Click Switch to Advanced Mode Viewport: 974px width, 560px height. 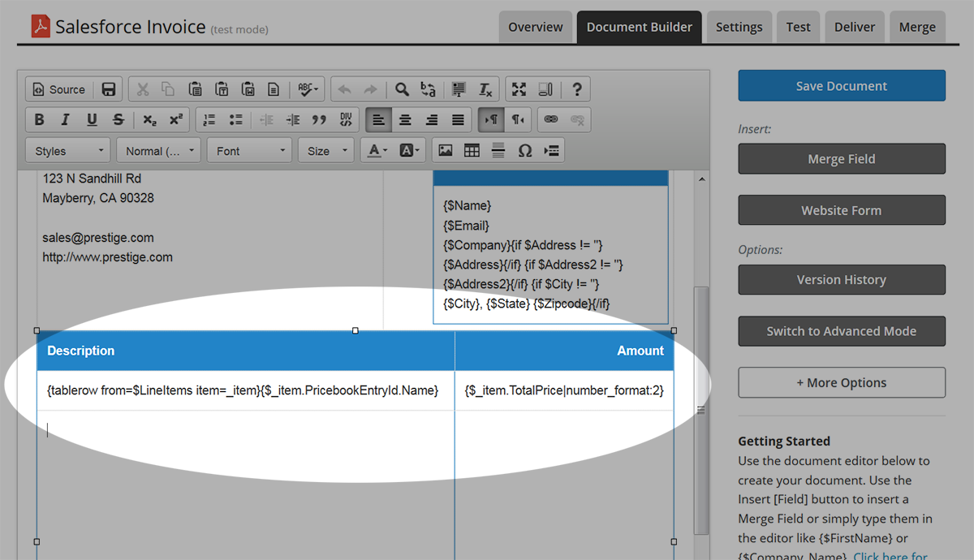[x=842, y=331]
